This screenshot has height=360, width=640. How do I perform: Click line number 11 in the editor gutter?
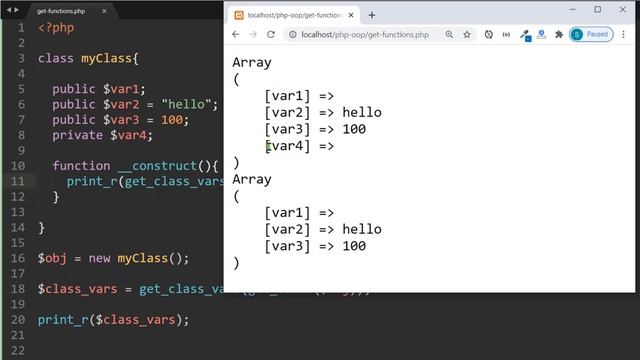[x=18, y=181]
